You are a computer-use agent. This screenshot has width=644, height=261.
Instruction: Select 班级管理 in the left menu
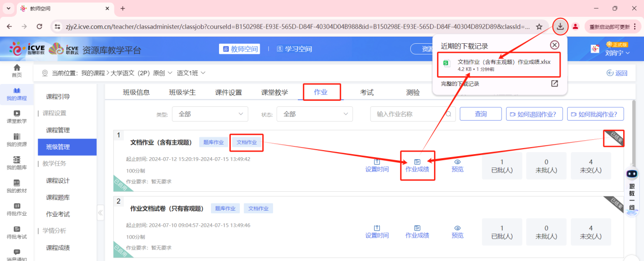pos(67,147)
